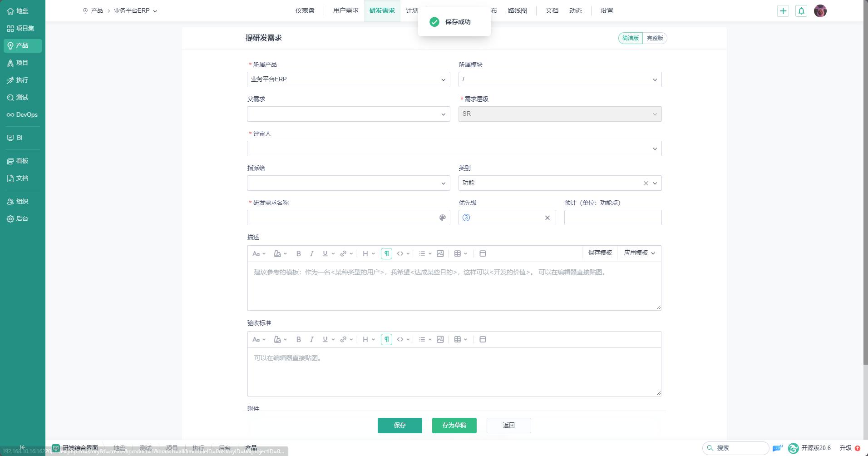Open fullscreen for the 验收标准 editor
The height and width of the screenshot is (456, 868).
click(x=483, y=339)
